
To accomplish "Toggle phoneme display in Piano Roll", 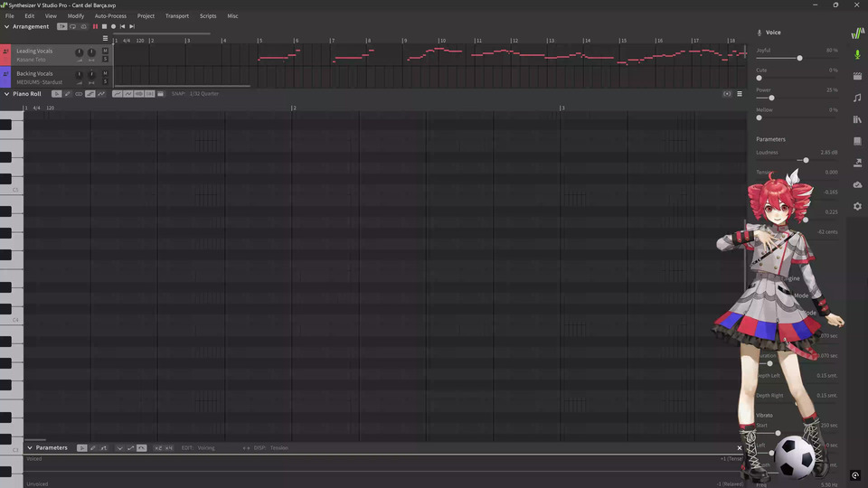I will click(149, 94).
